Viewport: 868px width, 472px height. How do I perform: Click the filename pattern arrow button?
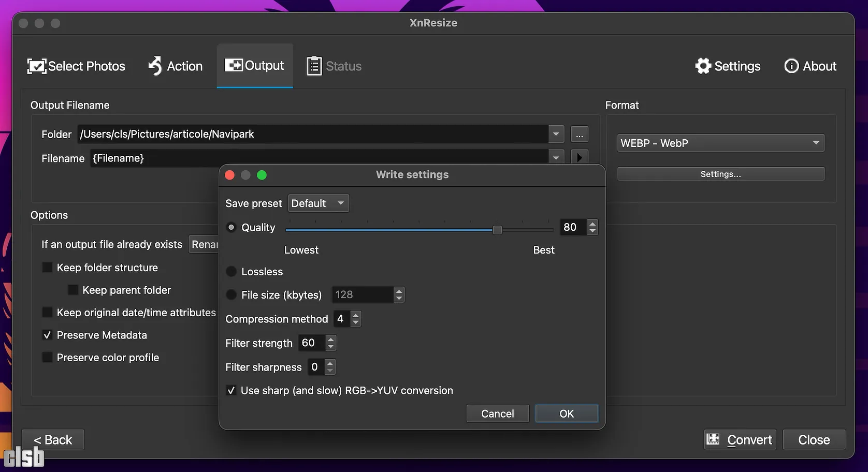[579, 157]
